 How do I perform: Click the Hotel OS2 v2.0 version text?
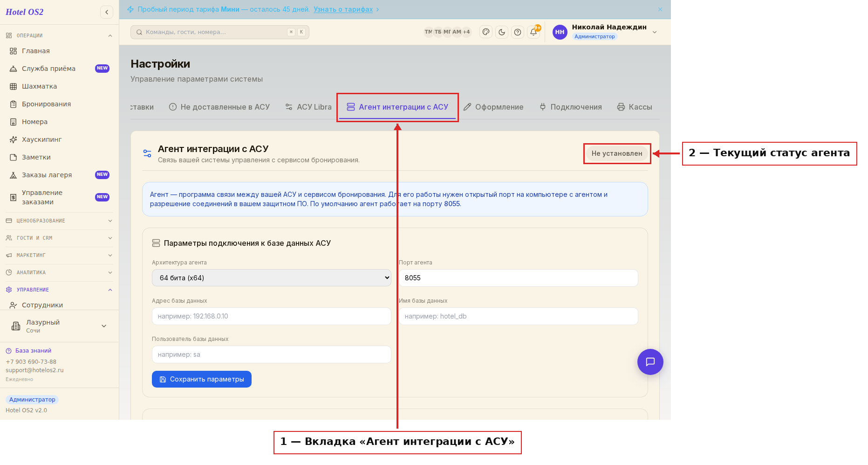(26, 410)
